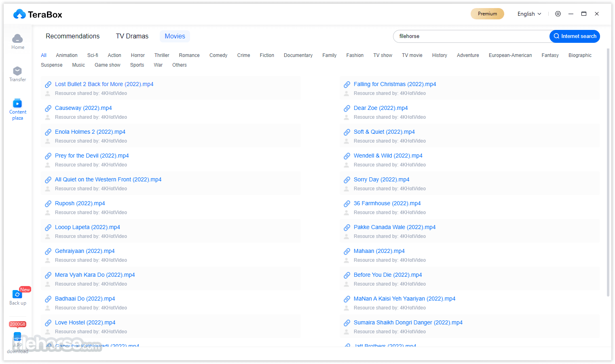
Task: Filter movies by Biographic genre
Action: coord(580,55)
